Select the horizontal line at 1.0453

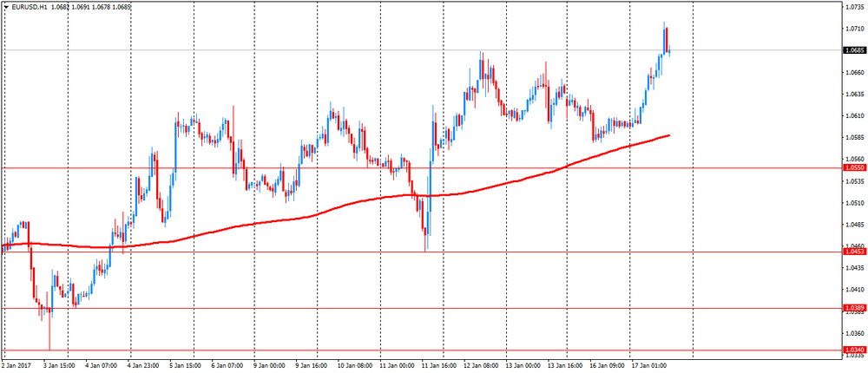click(x=421, y=252)
